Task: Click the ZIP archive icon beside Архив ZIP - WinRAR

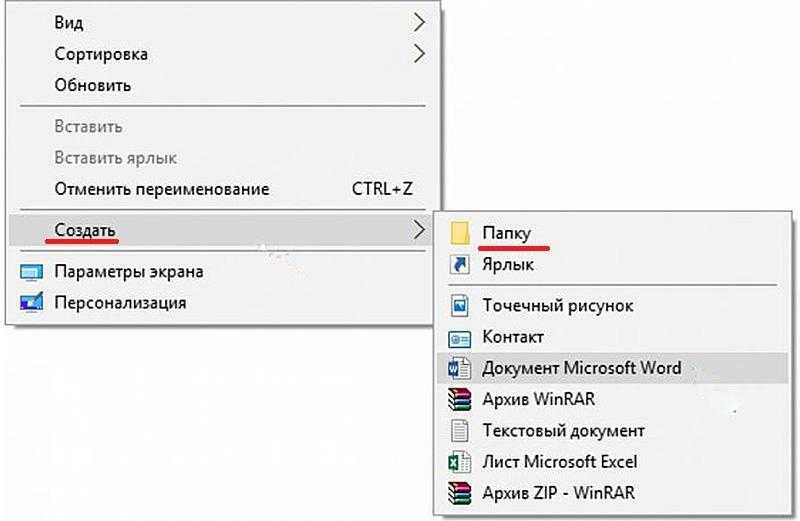Action: coord(460,493)
